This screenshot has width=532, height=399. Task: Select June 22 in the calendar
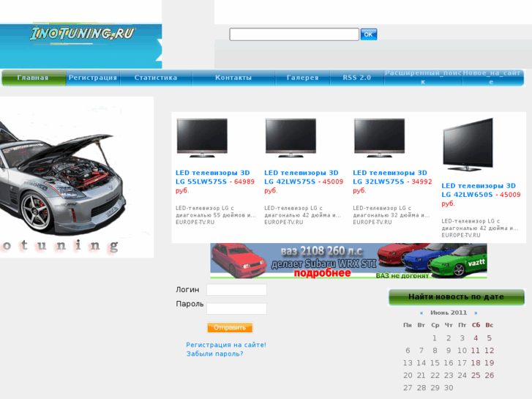coord(435,376)
